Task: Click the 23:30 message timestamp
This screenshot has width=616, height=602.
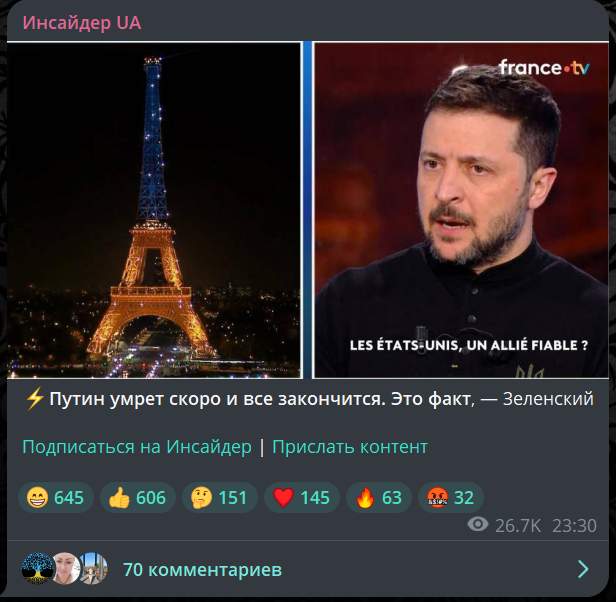Action: coord(574,525)
